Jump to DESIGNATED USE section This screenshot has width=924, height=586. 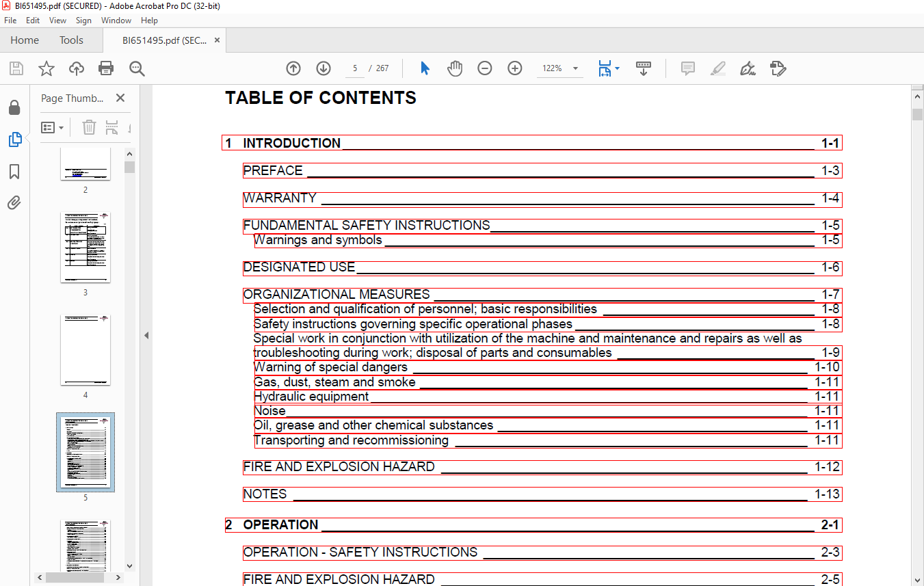pos(542,267)
